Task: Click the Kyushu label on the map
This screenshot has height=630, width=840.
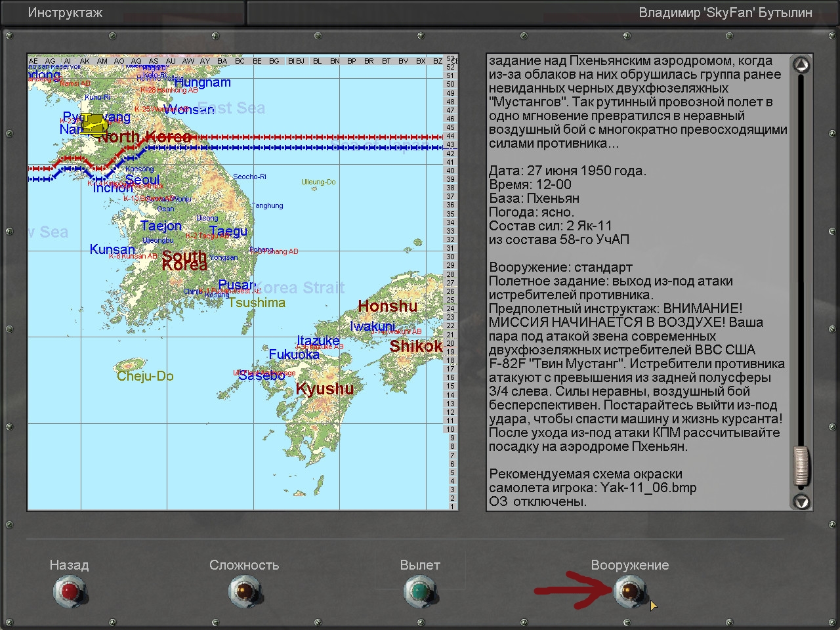Action: (x=325, y=388)
